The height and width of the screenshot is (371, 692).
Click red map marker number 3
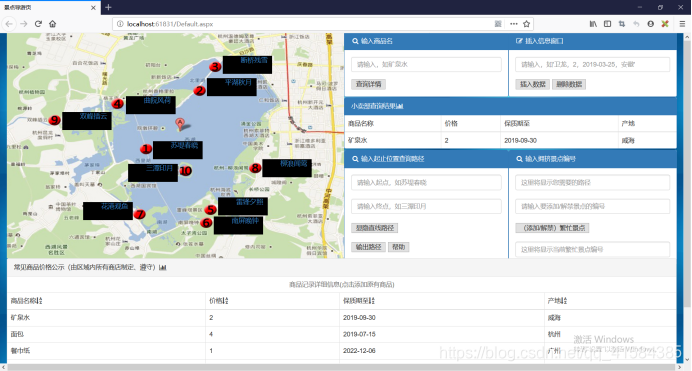(x=215, y=67)
